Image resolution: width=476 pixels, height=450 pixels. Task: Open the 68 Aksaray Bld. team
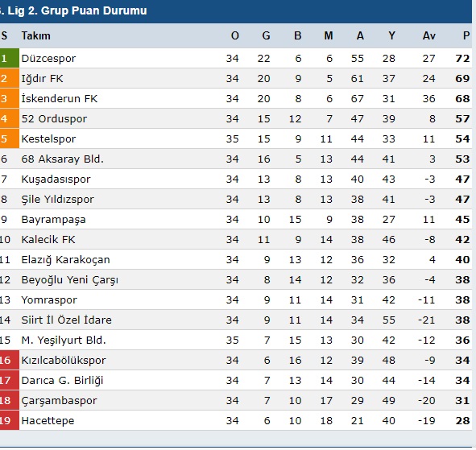[63, 159]
